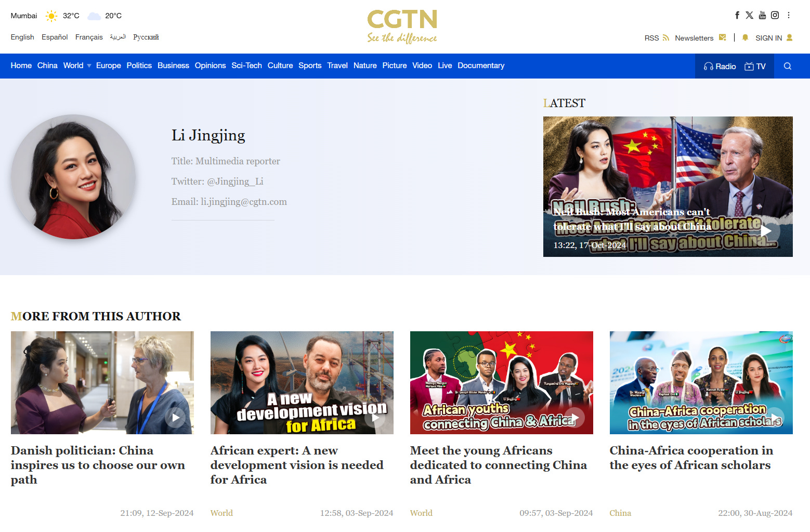This screenshot has height=532, width=810.
Task: Open the Culture section
Action: click(x=280, y=66)
